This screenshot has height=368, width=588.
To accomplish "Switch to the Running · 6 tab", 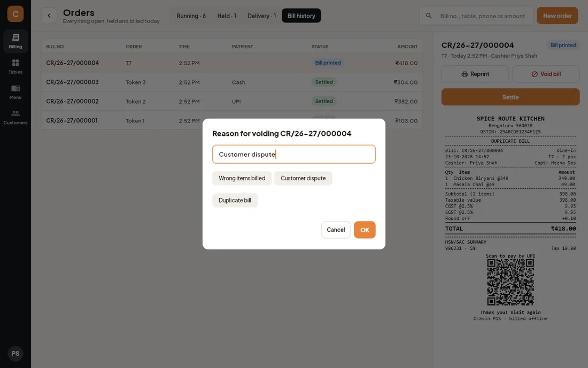I will 191,16.
